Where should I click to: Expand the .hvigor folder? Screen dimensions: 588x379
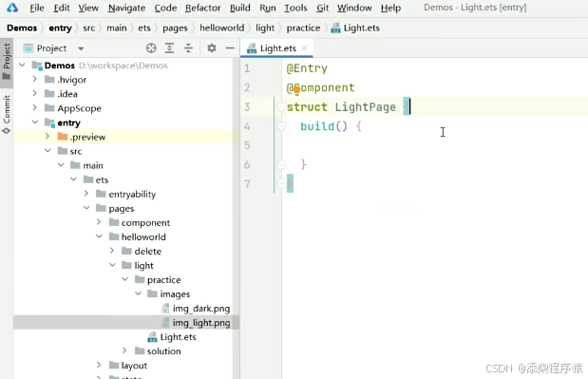pos(34,79)
